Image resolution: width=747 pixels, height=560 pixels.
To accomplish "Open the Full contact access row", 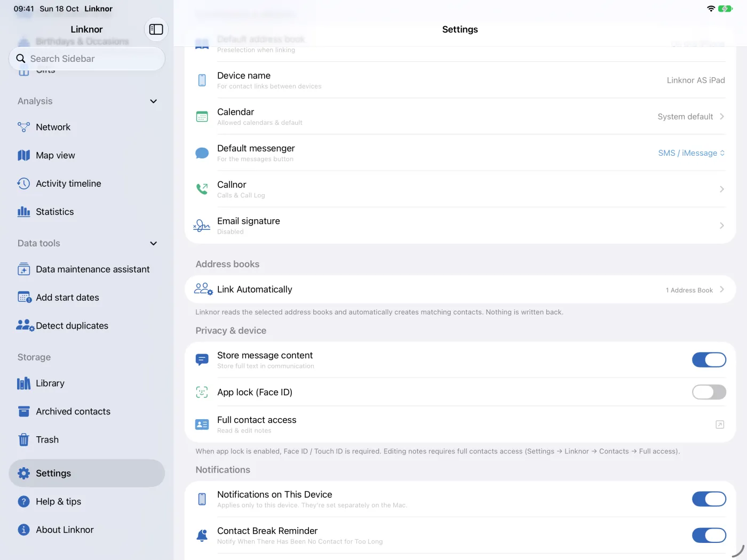I will pos(460,425).
